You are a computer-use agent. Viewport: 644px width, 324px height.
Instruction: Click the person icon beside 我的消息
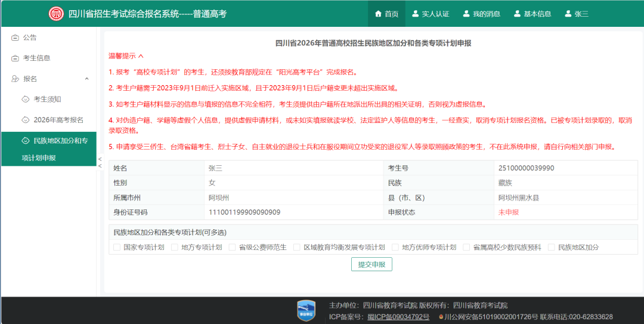point(466,14)
